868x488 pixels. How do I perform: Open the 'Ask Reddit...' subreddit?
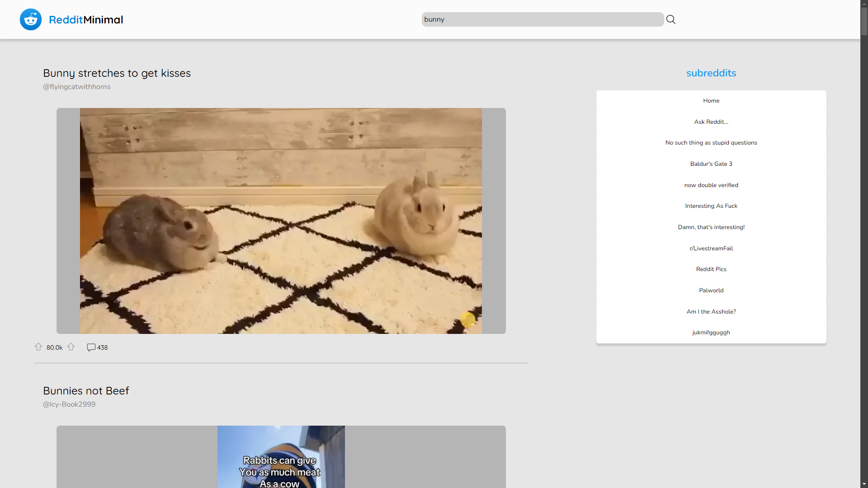[x=711, y=122]
